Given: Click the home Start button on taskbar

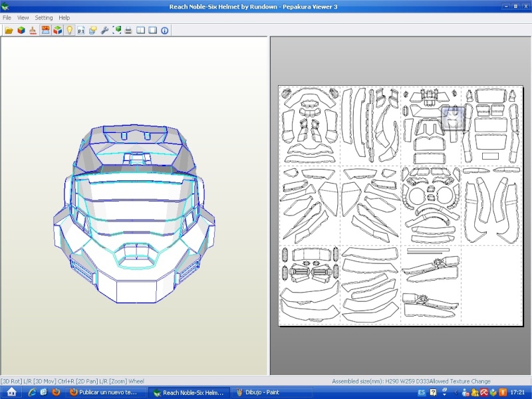Looking at the screenshot, I should (11, 392).
